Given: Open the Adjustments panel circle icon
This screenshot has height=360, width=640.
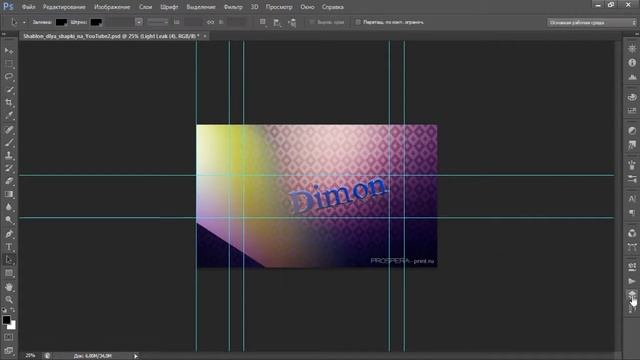Looking at the screenshot, I should coord(632,131).
